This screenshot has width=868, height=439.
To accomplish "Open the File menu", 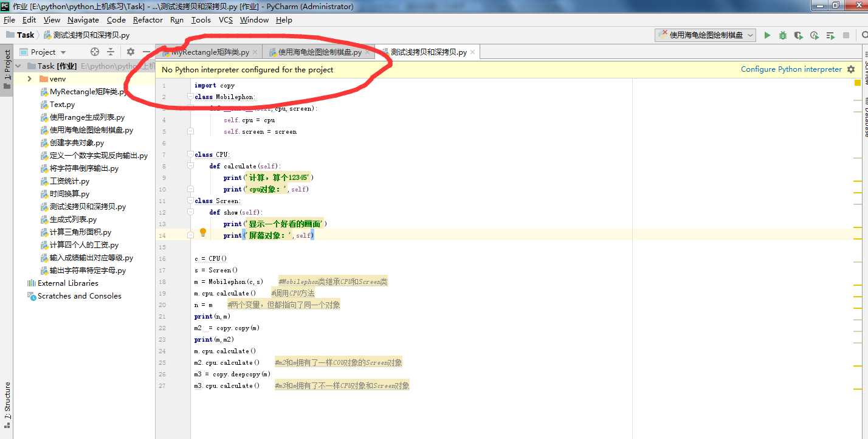I will [9, 19].
